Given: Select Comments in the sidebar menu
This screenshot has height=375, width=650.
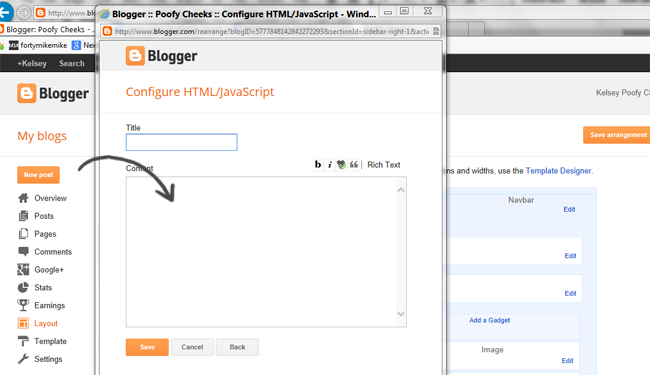Looking at the screenshot, I should (x=53, y=252).
